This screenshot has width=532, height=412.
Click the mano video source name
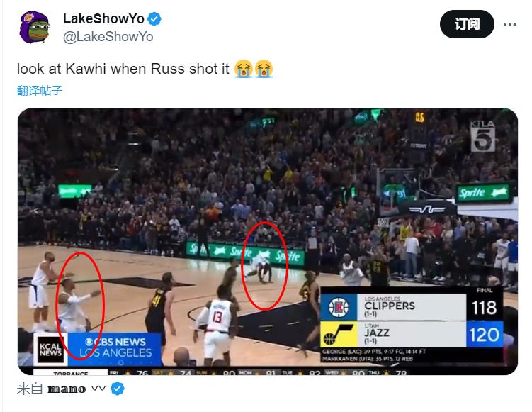point(67,389)
